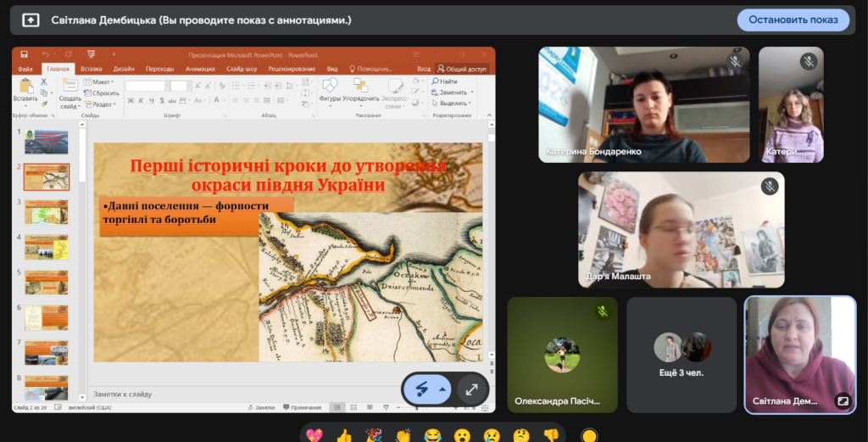Send the thumbs up emoji reaction
The width and height of the screenshot is (868, 442).
343,435
